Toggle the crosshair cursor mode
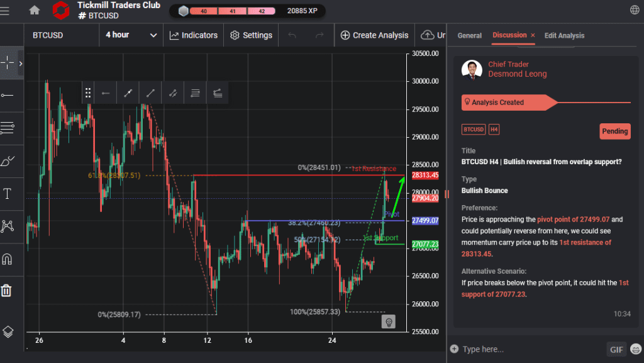This screenshot has width=644, height=363. point(8,62)
